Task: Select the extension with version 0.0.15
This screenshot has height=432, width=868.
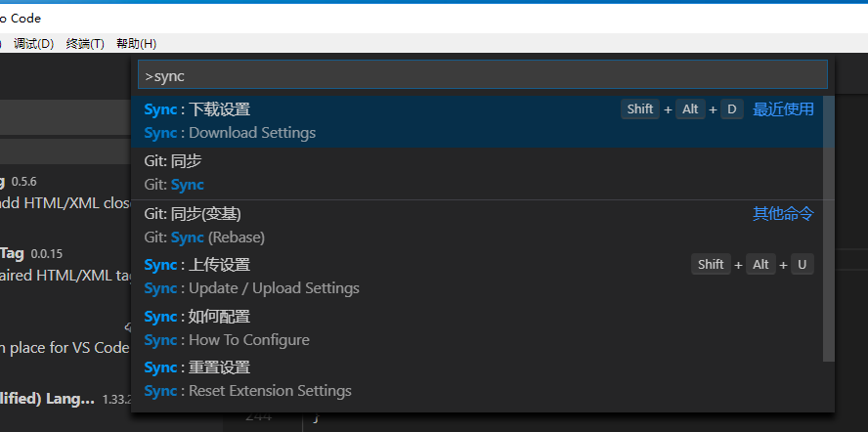Action: 65,264
